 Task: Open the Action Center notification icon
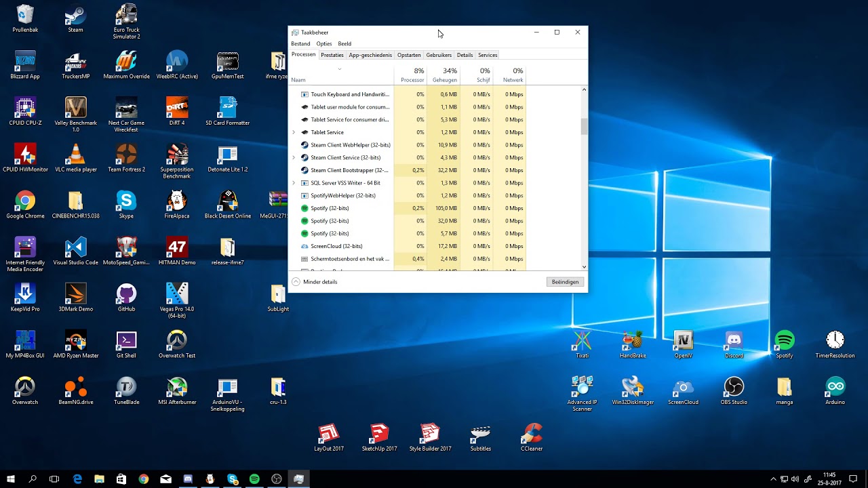854,479
